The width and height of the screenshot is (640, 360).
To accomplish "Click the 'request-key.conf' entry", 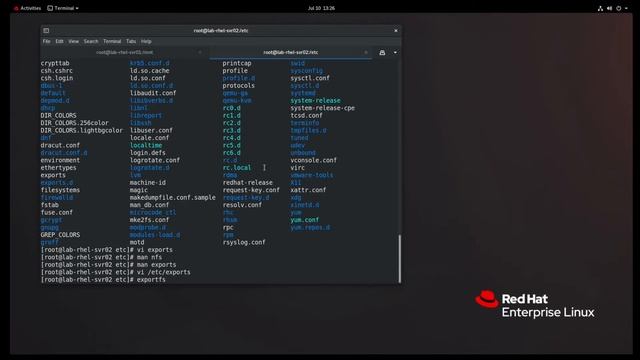I will tap(251, 190).
